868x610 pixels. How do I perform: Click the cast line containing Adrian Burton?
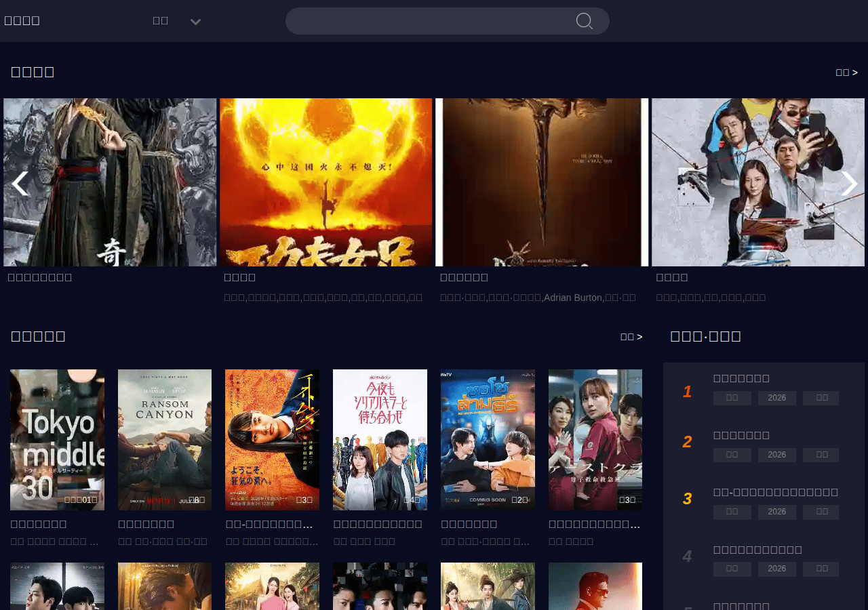click(x=538, y=298)
